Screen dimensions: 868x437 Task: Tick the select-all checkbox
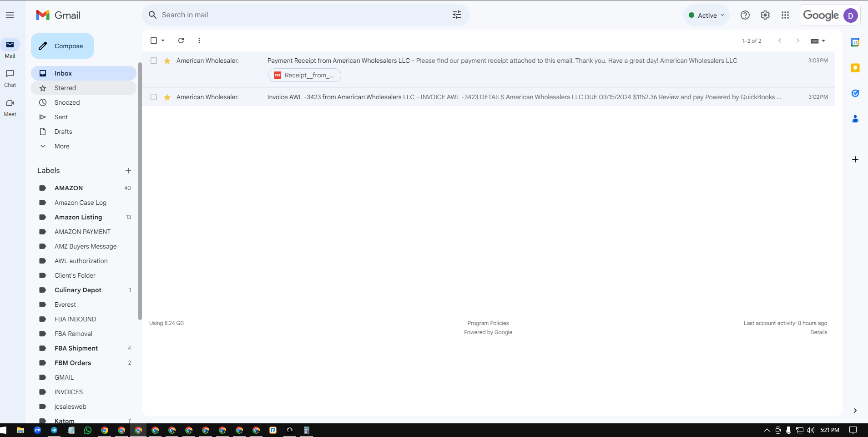coord(154,41)
